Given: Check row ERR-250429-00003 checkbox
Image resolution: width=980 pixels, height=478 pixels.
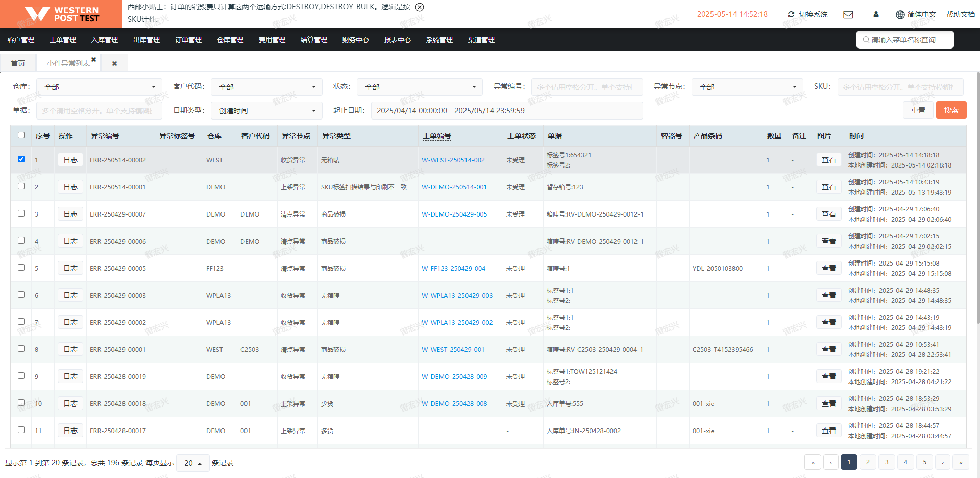Looking at the screenshot, I should (21, 294).
